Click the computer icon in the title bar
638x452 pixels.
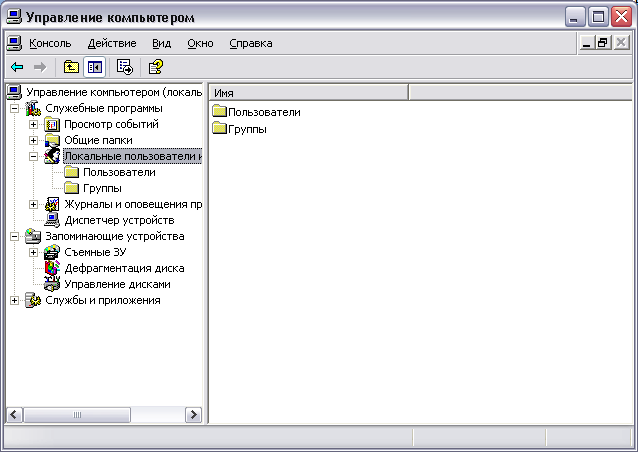[15, 17]
